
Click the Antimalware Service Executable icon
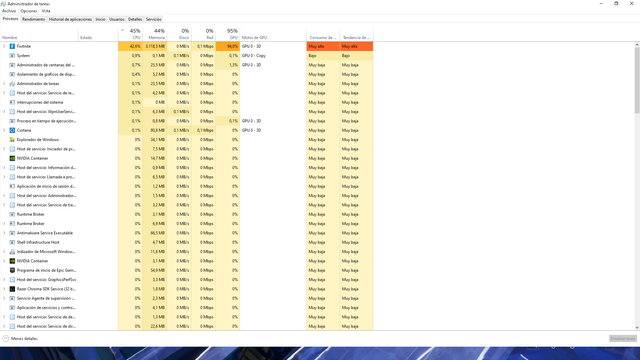pyautogui.click(x=12, y=233)
